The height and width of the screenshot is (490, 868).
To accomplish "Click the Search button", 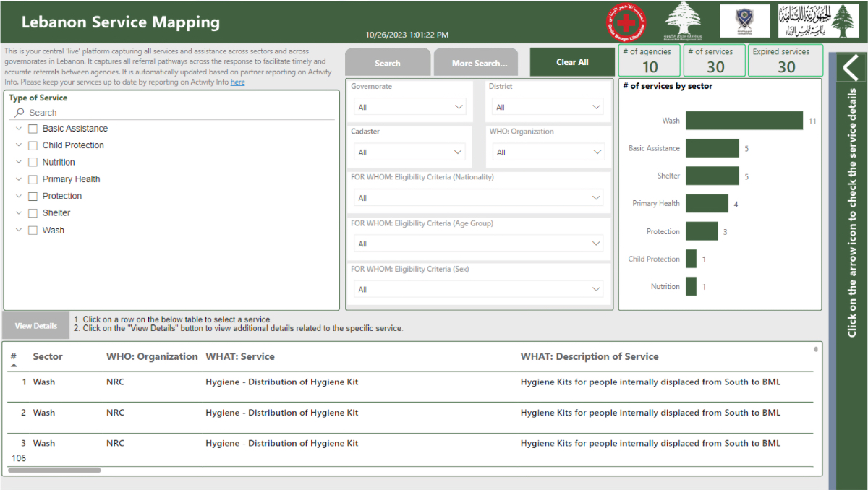I will (388, 63).
